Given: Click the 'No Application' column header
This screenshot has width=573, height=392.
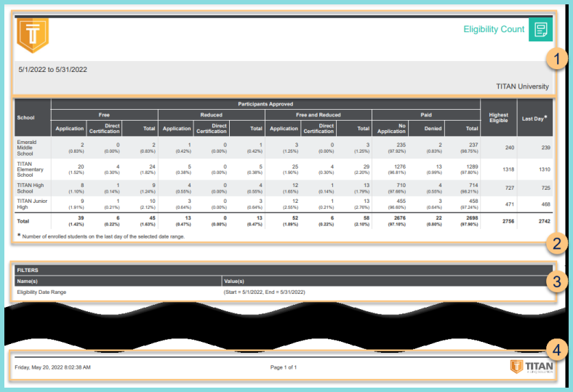Looking at the screenshot, I should (391, 129).
